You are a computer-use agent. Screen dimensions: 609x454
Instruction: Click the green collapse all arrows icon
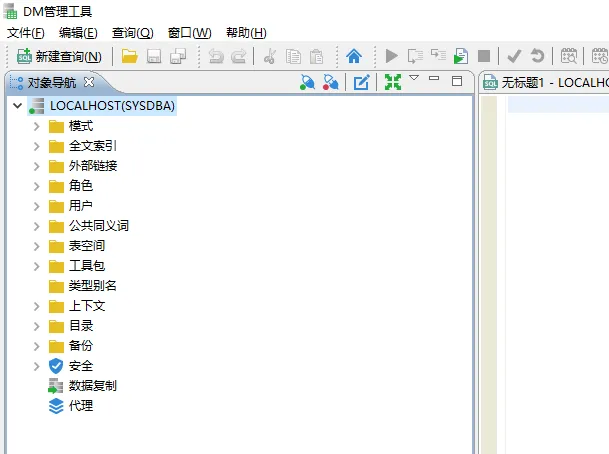pyautogui.click(x=393, y=82)
